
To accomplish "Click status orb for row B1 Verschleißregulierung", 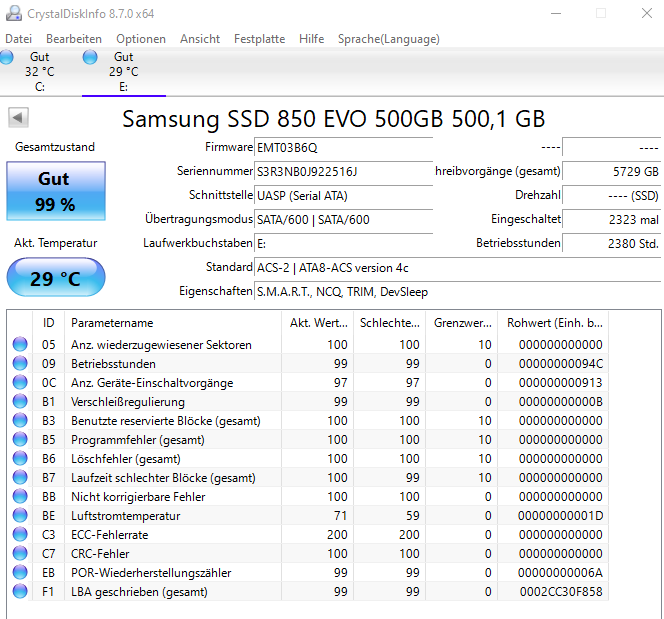I will click(20, 401).
